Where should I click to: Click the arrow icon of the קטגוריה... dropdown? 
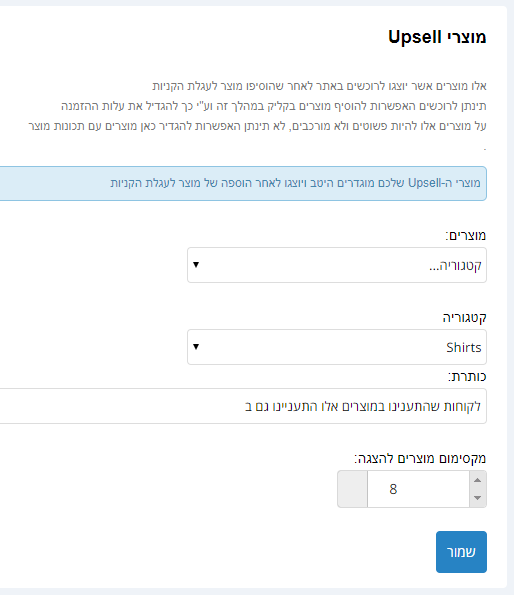[196, 264]
